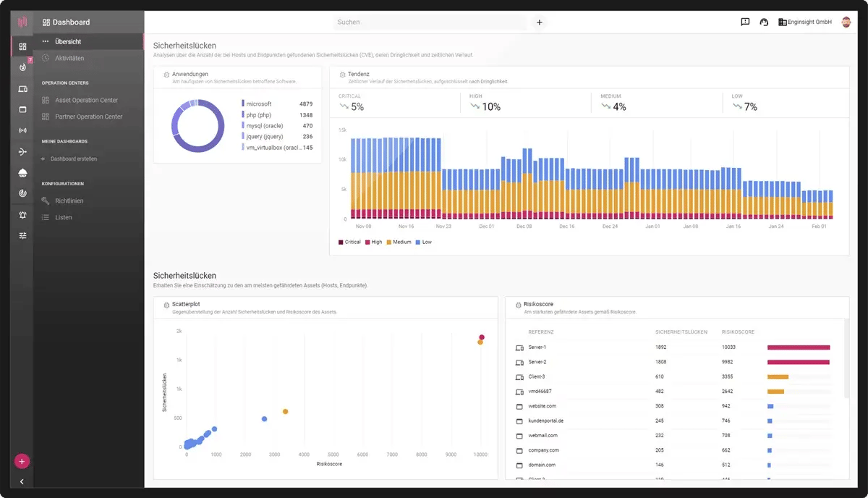This screenshot has height=498, width=868.
Task: Click the alarms bell icon in the sidebar
Action: 22,214
